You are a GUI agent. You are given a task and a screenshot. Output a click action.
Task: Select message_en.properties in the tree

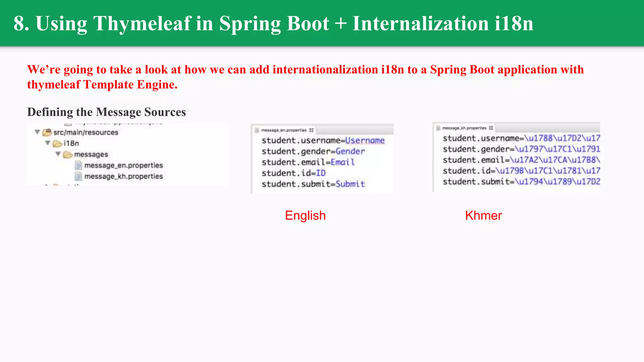tap(123, 166)
